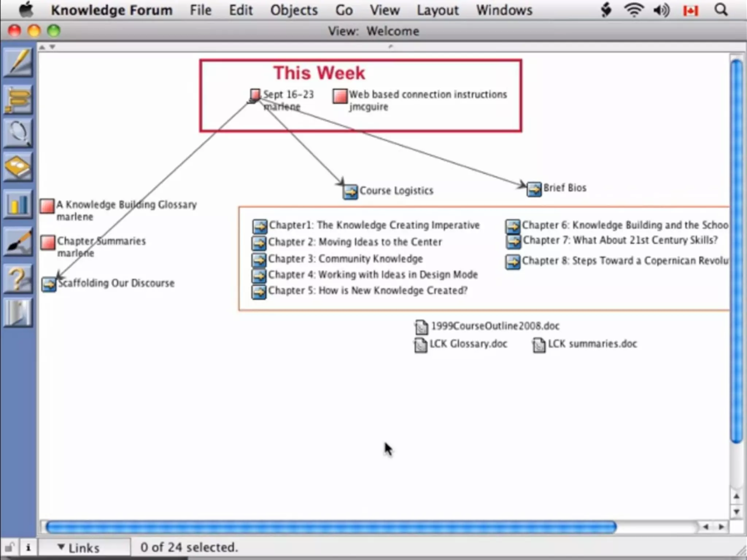Click the info button in status bar
The image size is (747, 560).
[x=28, y=547]
